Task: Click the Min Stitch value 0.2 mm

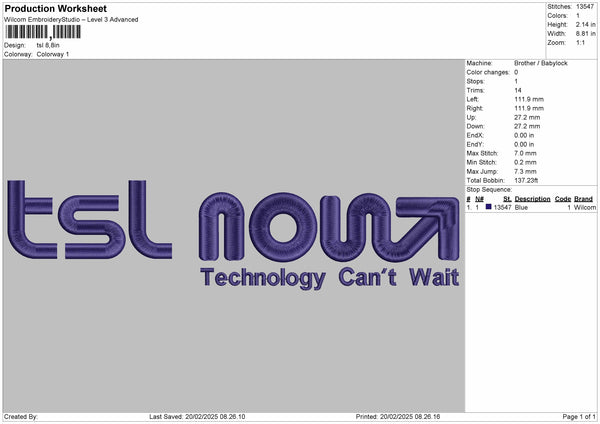Action: pyautogui.click(x=525, y=162)
